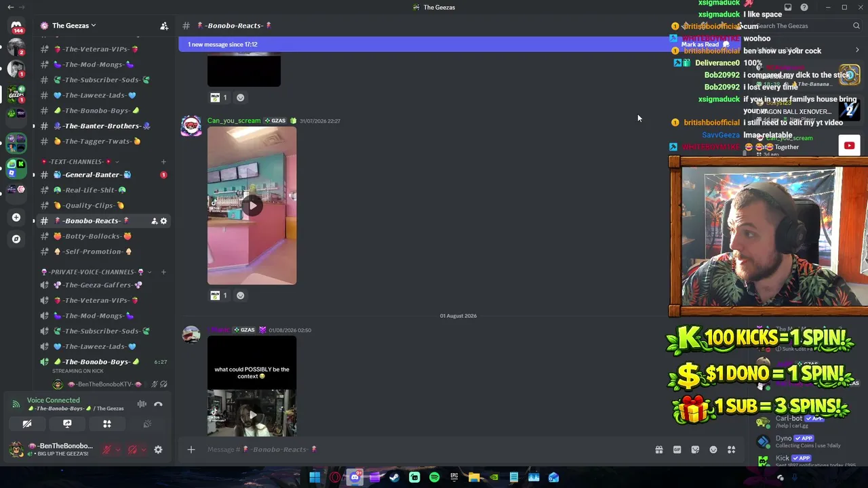The width and height of the screenshot is (868, 488).
Task: Undeafen headphones in user panel
Action: pos(132,449)
